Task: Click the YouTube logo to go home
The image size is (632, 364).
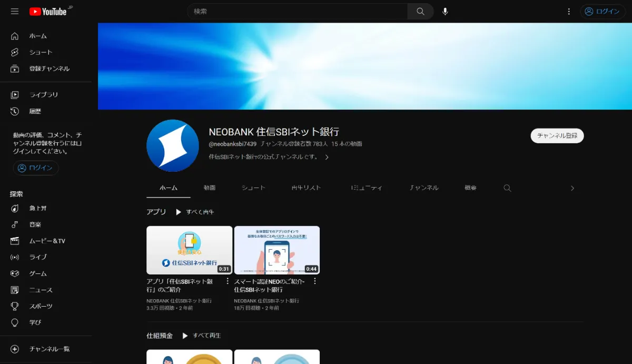Action: click(50, 11)
